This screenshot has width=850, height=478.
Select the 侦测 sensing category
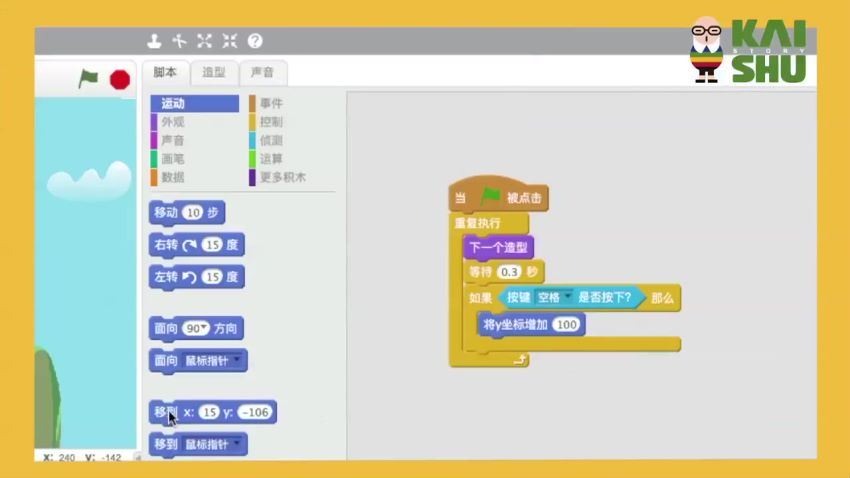[x=272, y=140]
